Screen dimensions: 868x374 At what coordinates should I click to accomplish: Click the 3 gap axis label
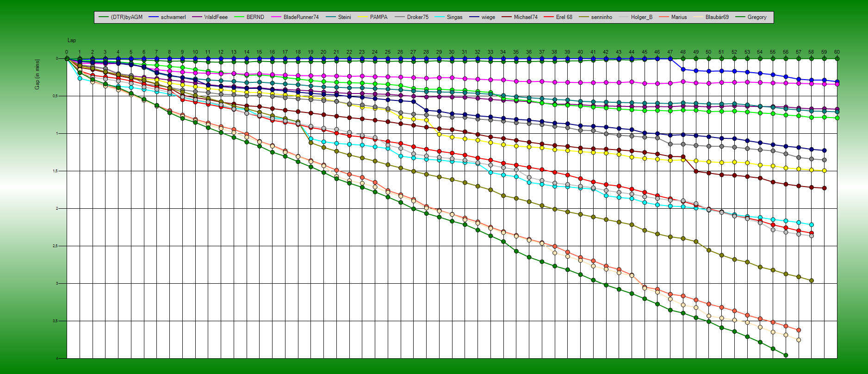click(57, 284)
